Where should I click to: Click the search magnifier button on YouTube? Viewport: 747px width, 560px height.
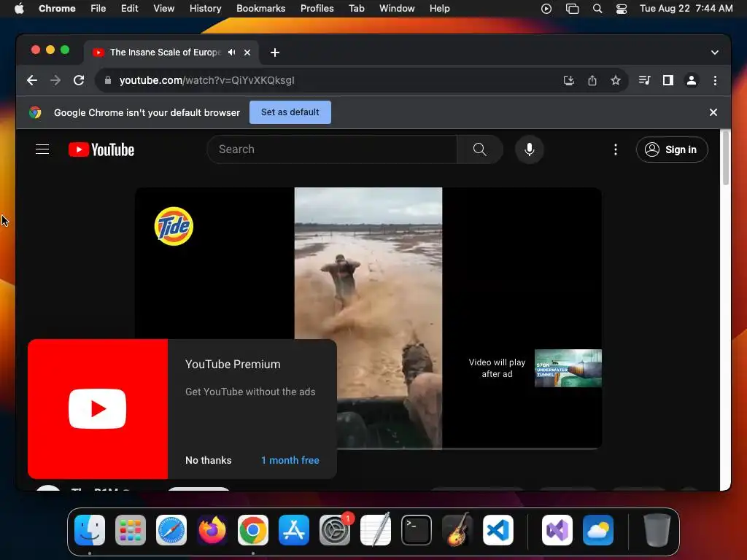(480, 149)
